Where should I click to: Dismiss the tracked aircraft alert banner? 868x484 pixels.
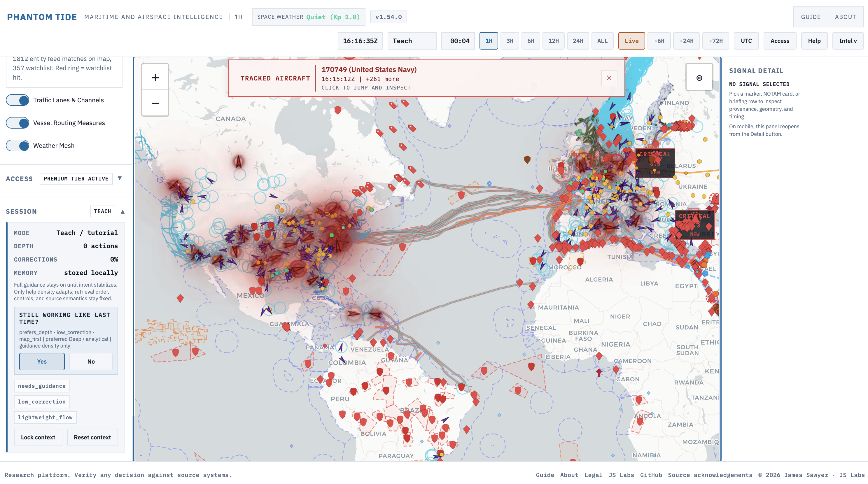(x=609, y=78)
